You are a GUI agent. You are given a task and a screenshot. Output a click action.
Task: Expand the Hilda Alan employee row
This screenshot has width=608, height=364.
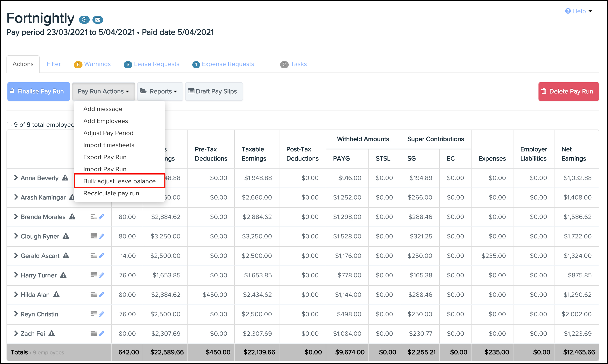pos(16,294)
